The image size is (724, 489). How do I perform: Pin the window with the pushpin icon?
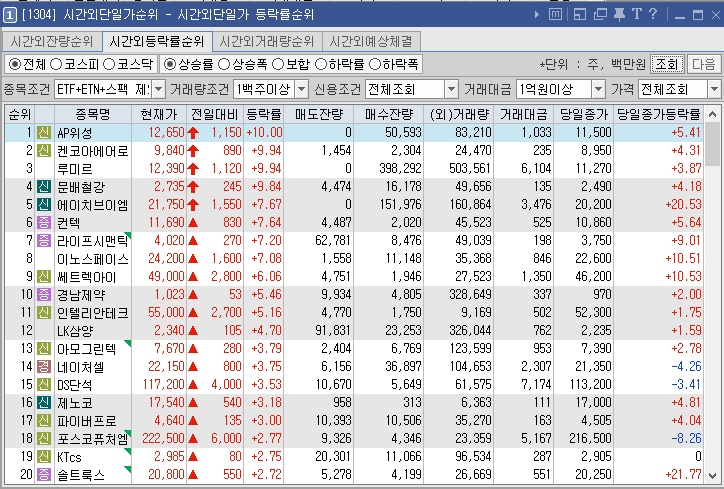click(x=619, y=15)
